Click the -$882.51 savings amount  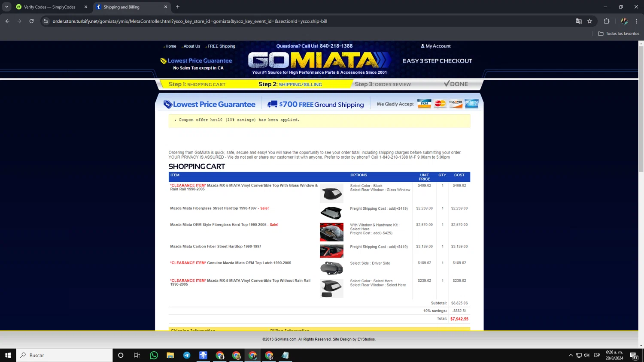(459, 311)
